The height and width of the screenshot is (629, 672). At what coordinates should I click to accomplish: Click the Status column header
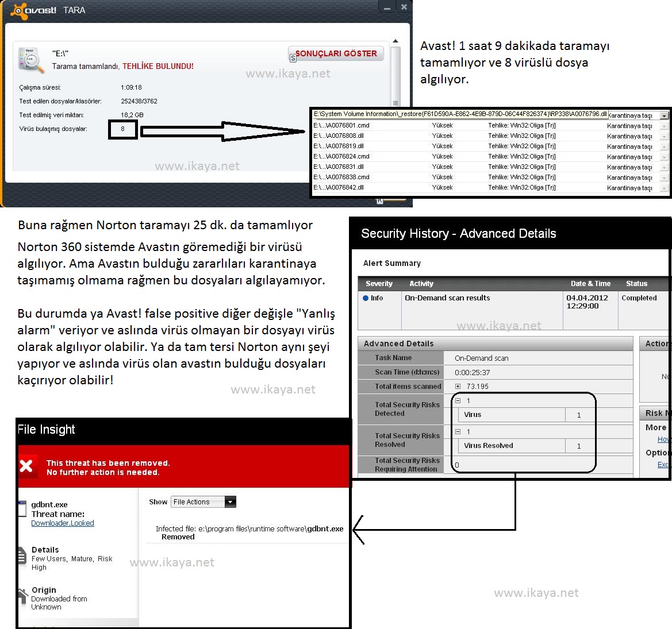636,283
